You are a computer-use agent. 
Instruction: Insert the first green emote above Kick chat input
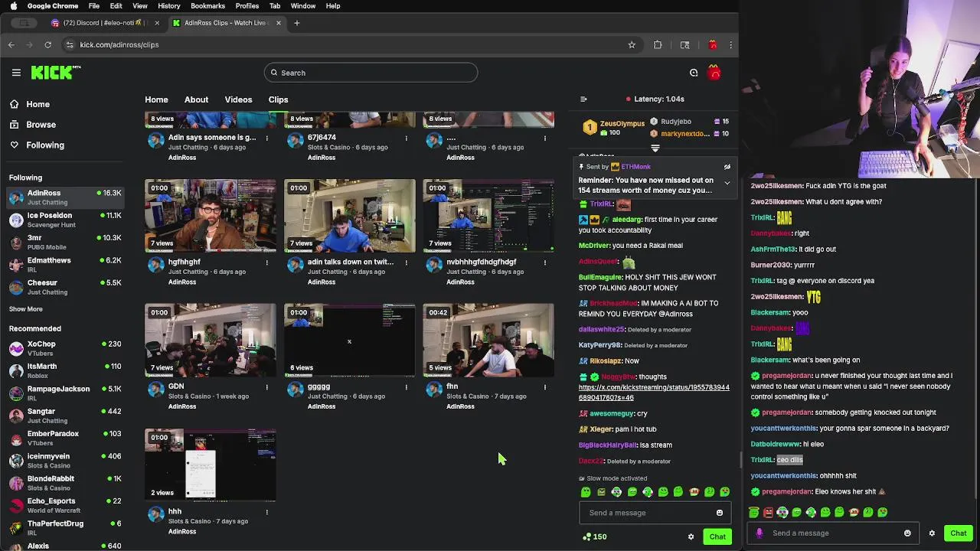point(586,492)
